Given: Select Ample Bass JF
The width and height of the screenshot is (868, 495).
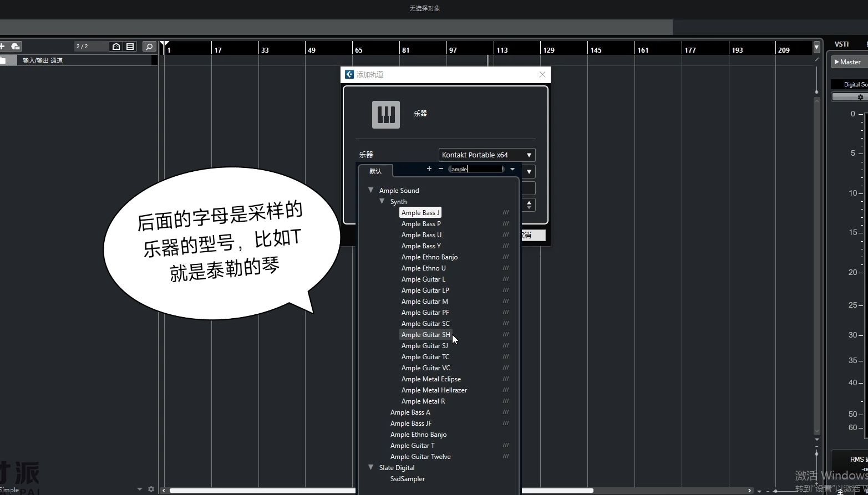Looking at the screenshot, I should 410,423.
